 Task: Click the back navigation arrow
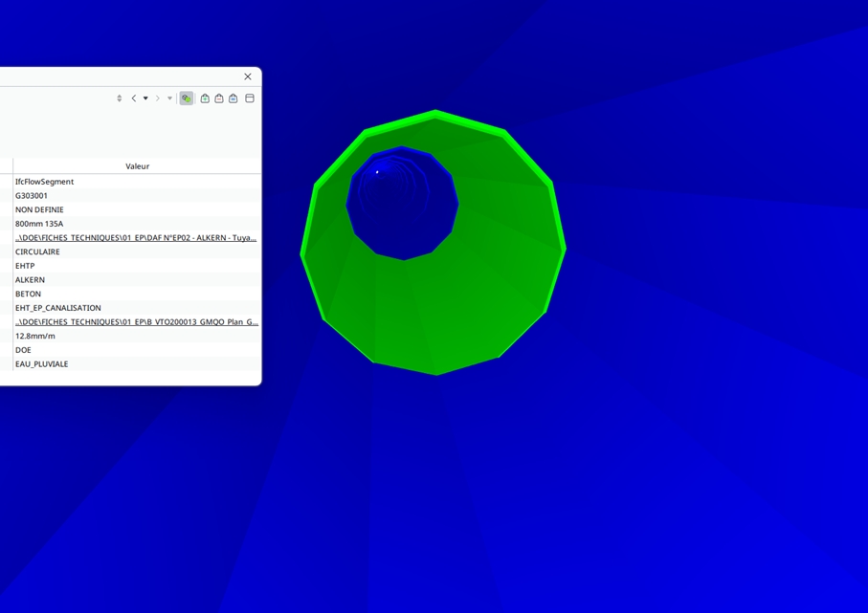pyautogui.click(x=134, y=99)
